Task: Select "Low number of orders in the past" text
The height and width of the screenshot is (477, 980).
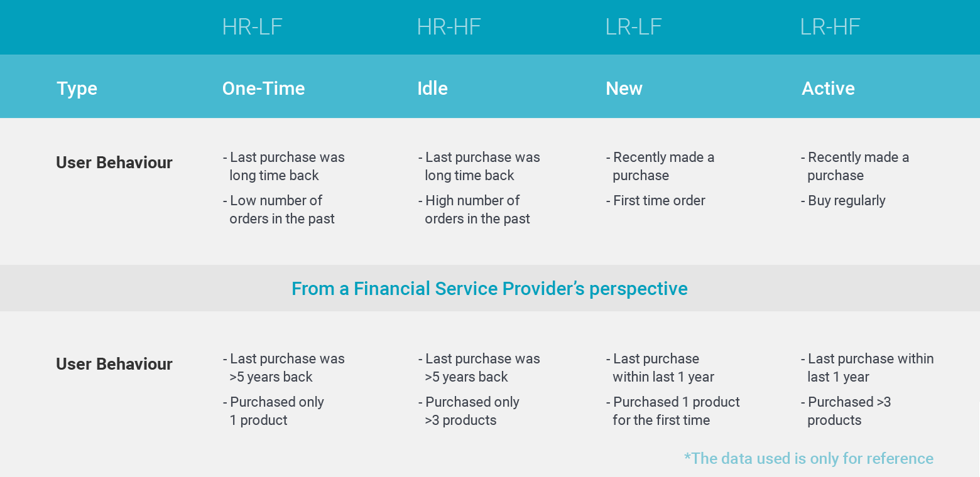Action: [x=279, y=210]
